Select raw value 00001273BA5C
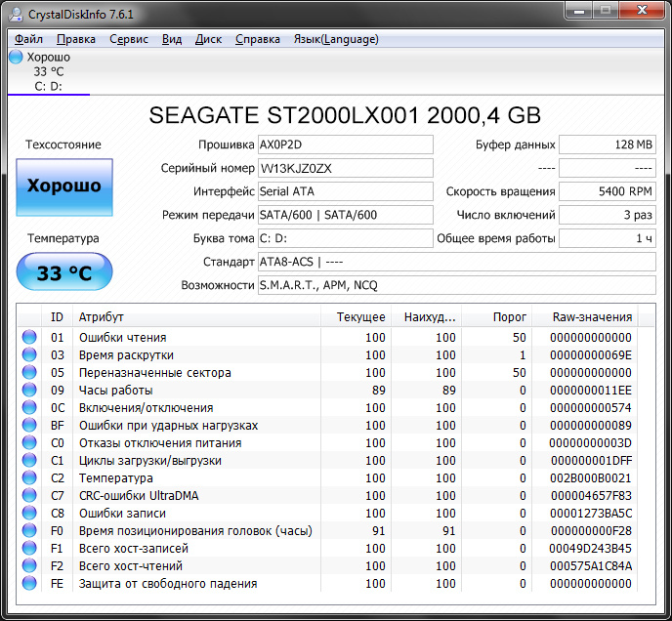 pos(591,513)
